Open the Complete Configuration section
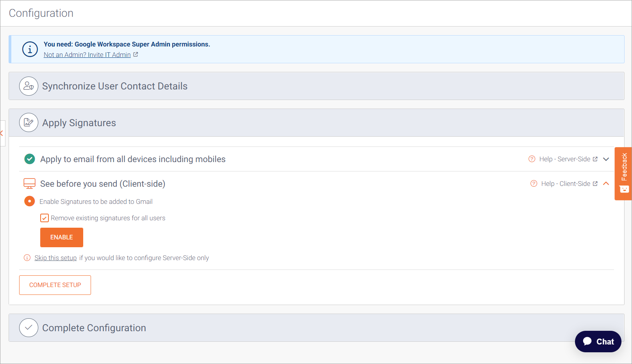This screenshot has width=632, height=364. click(x=94, y=328)
